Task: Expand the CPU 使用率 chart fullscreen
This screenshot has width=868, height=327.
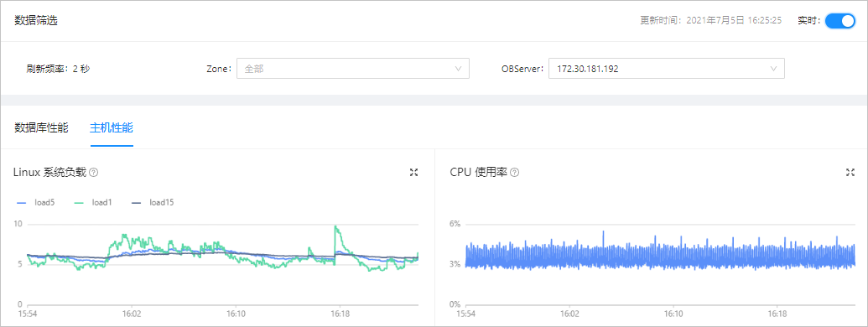Action: (x=850, y=173)
